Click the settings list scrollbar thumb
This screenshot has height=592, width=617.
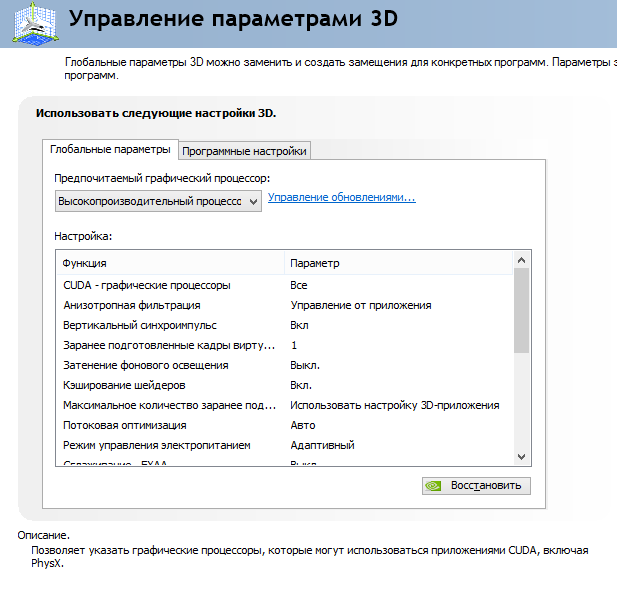click(522, 311)
